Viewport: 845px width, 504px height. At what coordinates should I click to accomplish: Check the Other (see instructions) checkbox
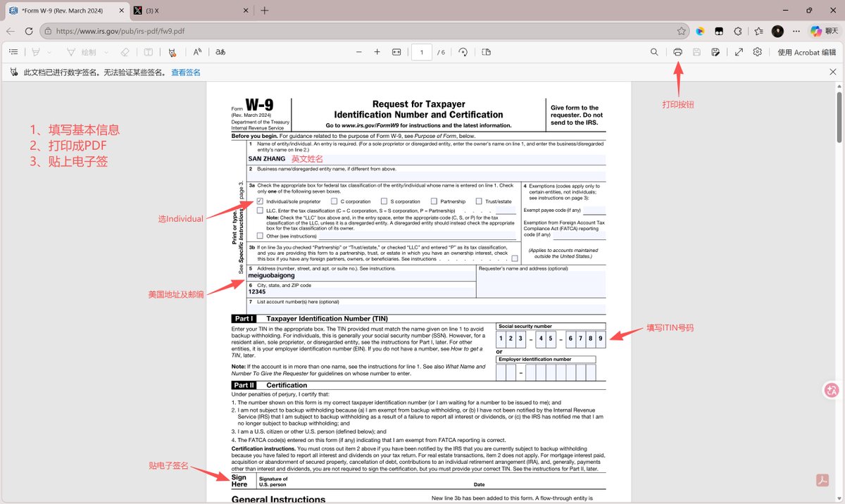click(x=261, y=236)
